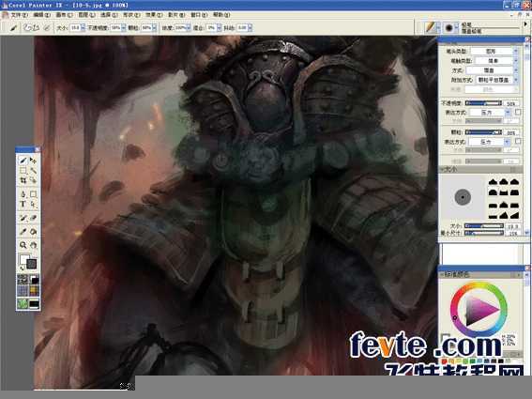Open the jitter dropdown on the property bar
Image resolution: width=532 pixels, height=399 pixels.
tap(250, 28)
